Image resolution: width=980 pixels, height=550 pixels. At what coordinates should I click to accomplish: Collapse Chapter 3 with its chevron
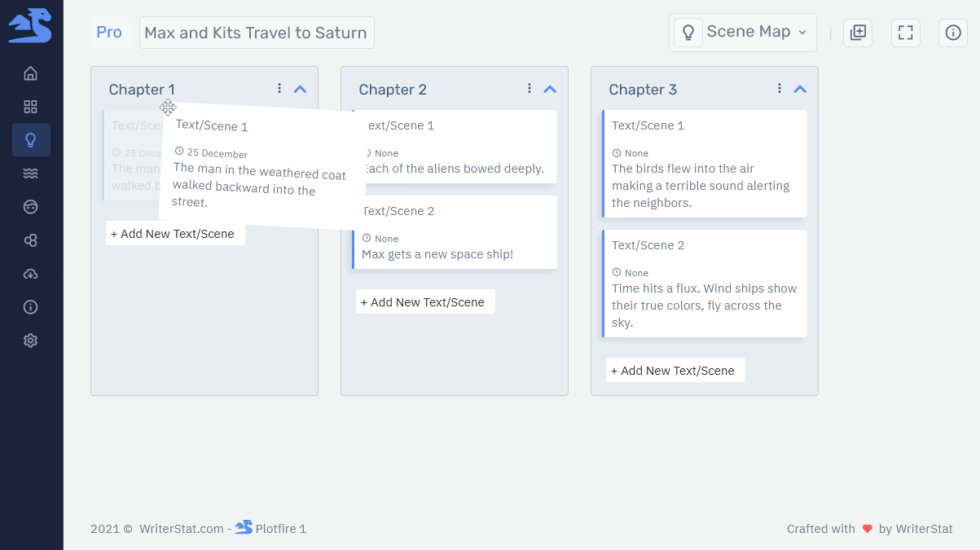pos(800,88)
